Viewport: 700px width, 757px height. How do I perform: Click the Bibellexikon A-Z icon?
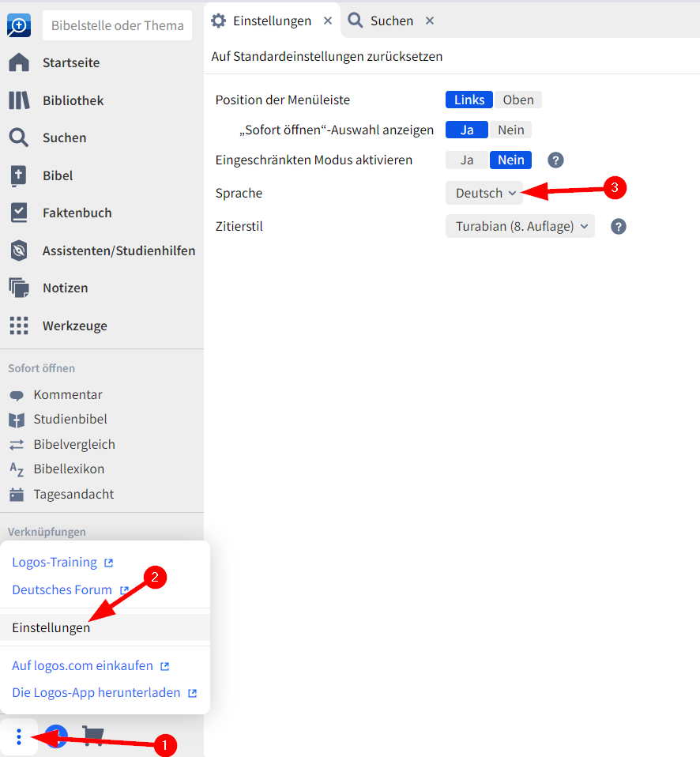click(17, 469)
